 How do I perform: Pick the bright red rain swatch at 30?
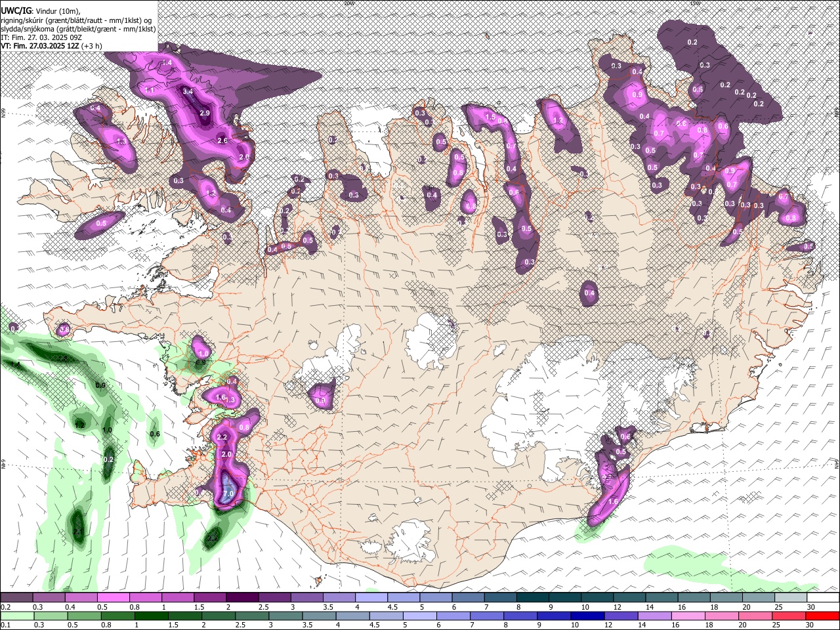[822, 616]
